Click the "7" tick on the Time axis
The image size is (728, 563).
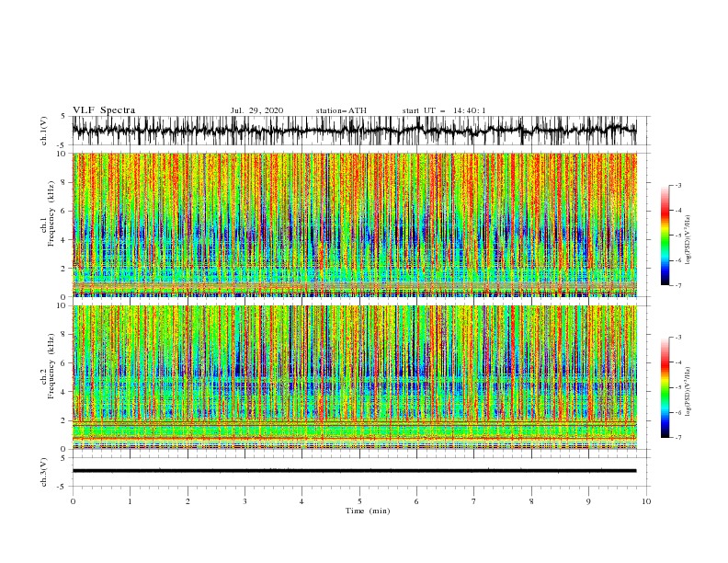click(x=474, y=501)
